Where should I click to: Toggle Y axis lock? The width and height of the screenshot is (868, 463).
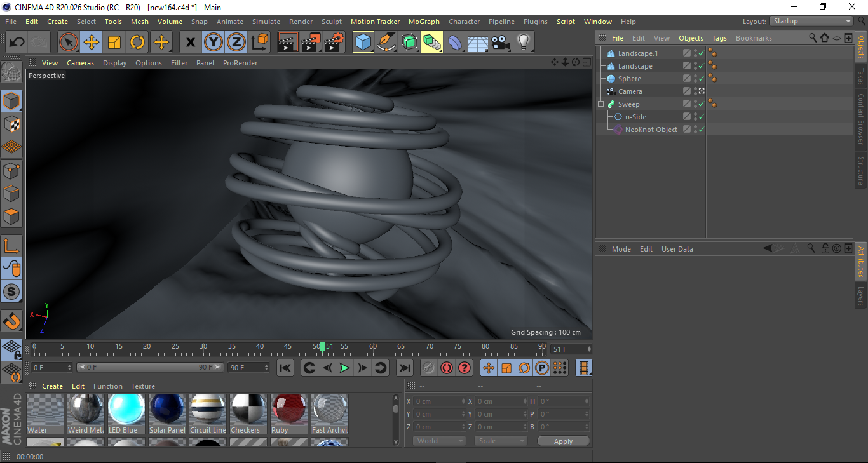213,43
